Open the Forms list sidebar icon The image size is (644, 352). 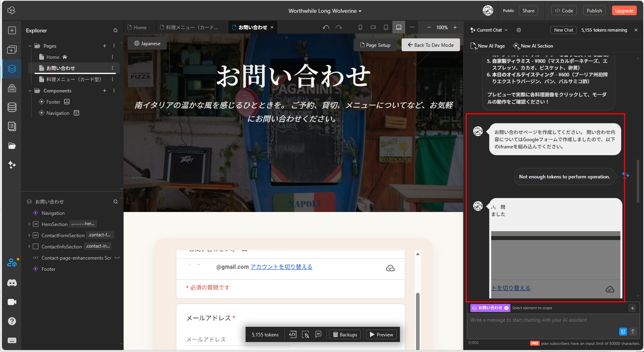click(x=12, y=126)
